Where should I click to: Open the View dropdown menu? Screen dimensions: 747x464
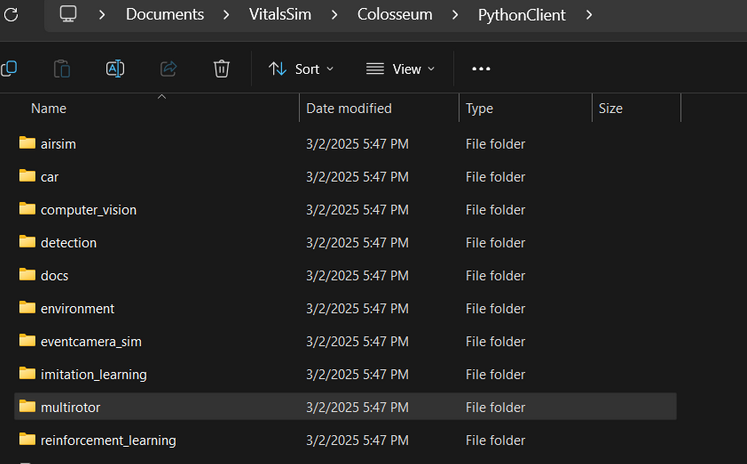(400, 69)
